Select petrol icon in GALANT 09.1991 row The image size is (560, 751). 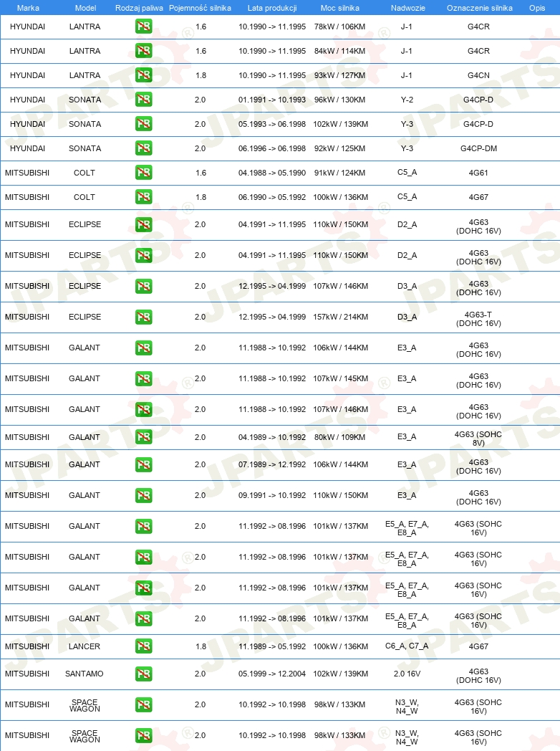(144, 496)
